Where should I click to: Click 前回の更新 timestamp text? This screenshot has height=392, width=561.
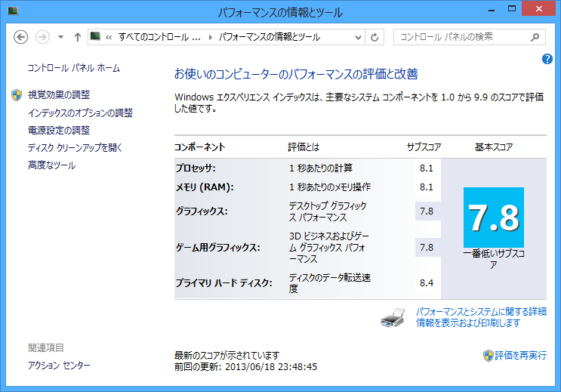[x=246, y=367]
